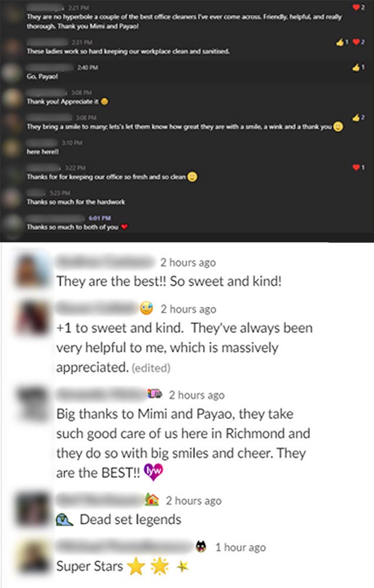Viewport: 374px width, 588px height.
Task: Click the purple lyw heart emoji
Action: (153, 472)
